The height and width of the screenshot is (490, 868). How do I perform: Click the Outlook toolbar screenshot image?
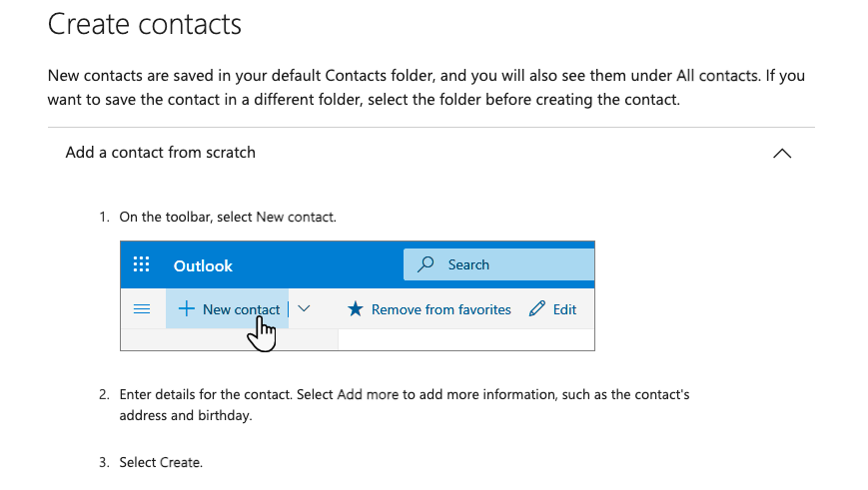click(358, 295)
